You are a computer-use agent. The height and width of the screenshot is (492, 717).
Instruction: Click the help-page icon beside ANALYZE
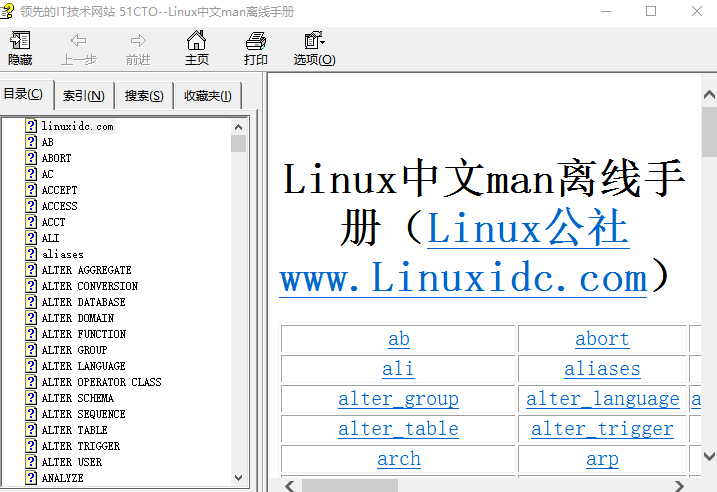tap(32, 478)
